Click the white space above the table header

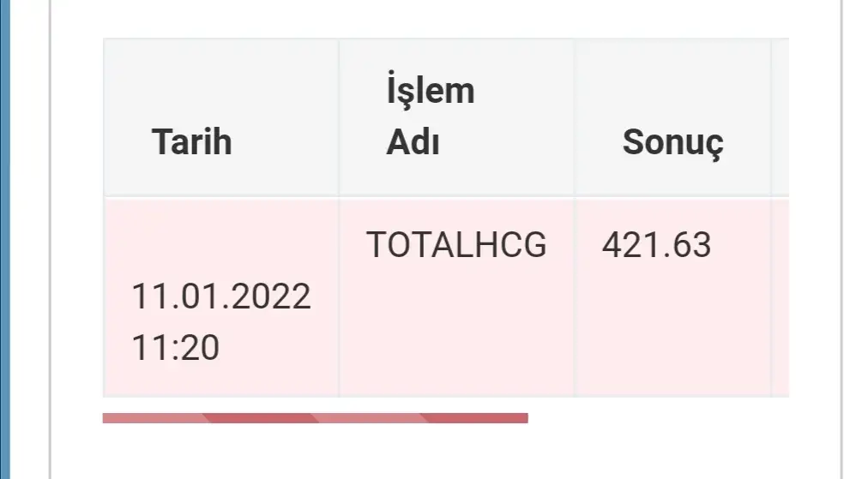pyautogui.click(x=429, y=19)
